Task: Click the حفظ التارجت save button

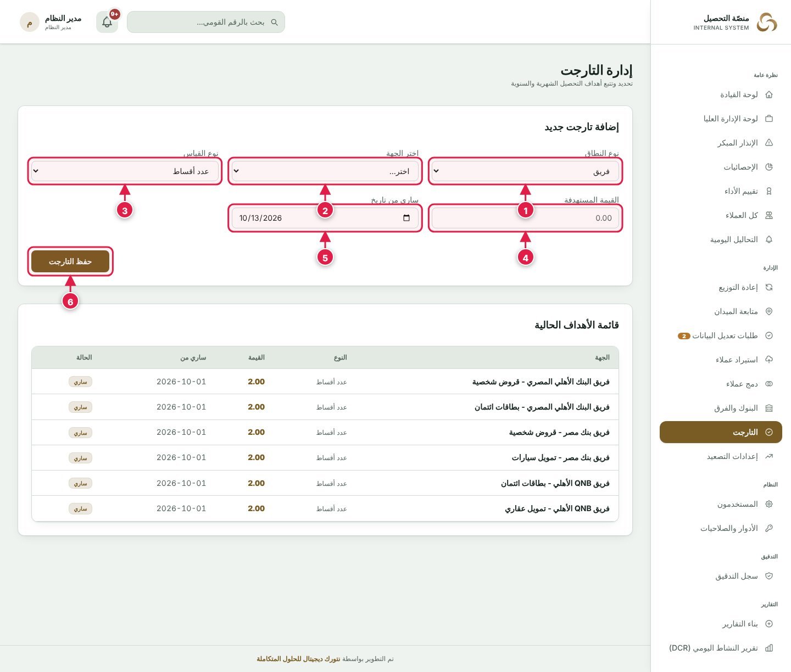Action: point(70,261)
